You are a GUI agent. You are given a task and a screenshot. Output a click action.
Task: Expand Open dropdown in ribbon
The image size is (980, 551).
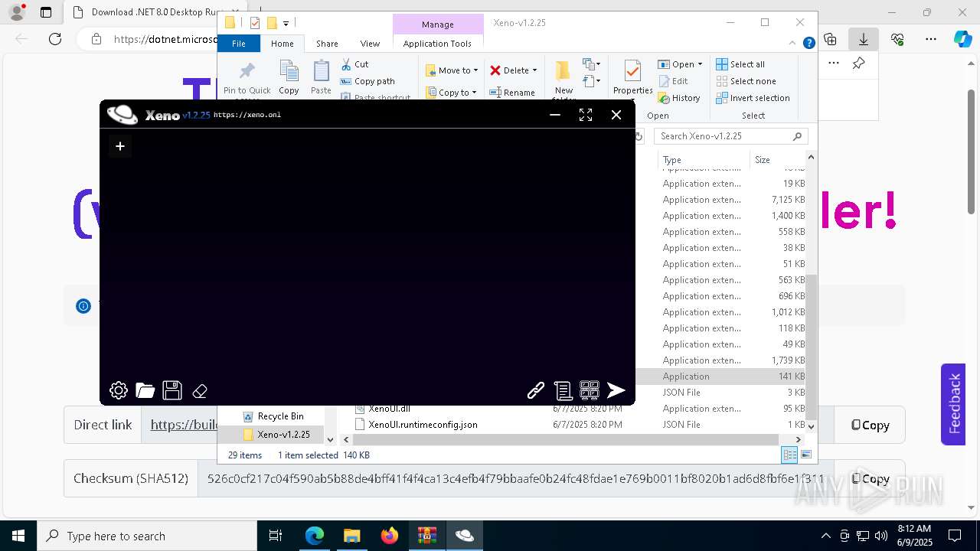[699, 64]
